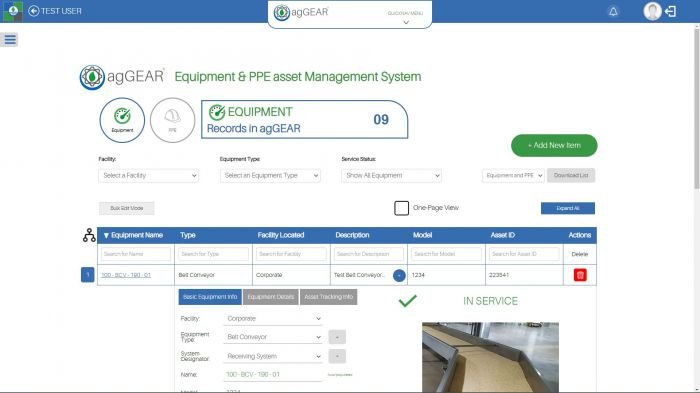700x393 pixels.
Task: Click the Search for Asset ID field
Action: [x=524, y=254]
